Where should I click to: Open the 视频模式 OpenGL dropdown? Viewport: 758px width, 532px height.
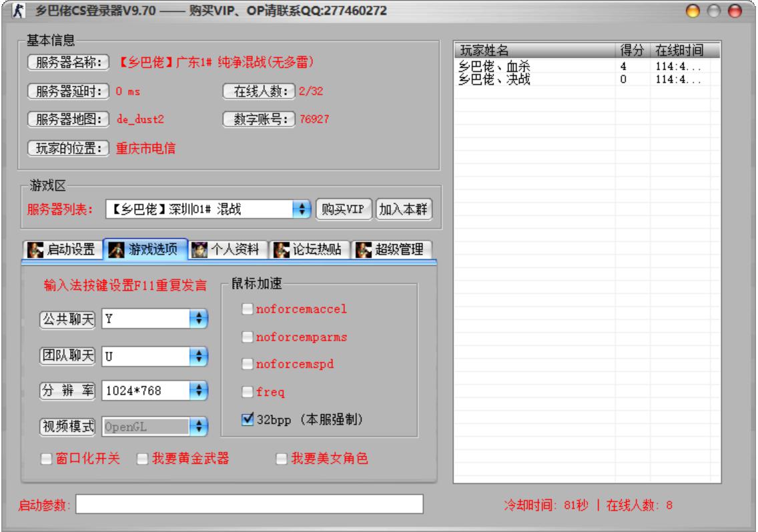(199, 427)
